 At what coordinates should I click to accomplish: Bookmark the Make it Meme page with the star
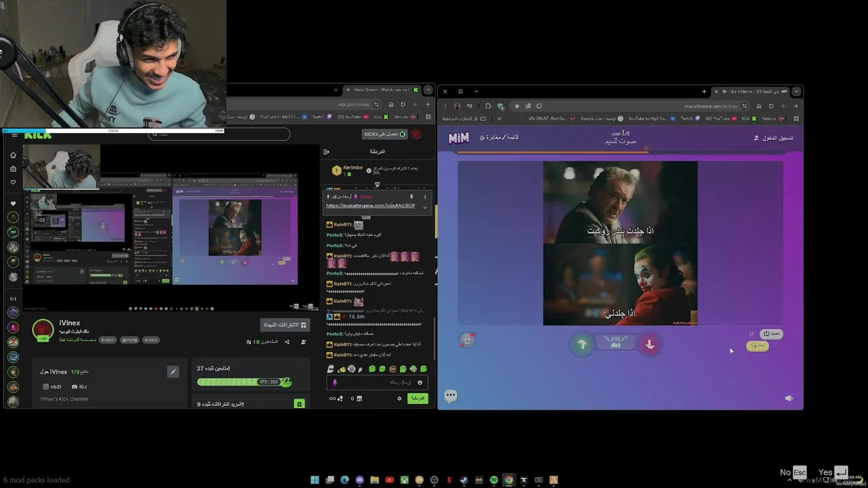point(517,106)
